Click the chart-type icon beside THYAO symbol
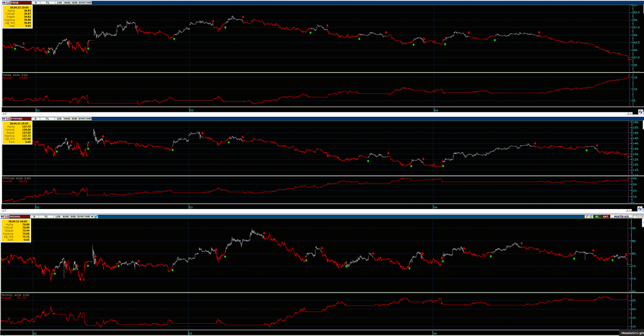Screen dimensions: 644x336 [x=8, y=118]
